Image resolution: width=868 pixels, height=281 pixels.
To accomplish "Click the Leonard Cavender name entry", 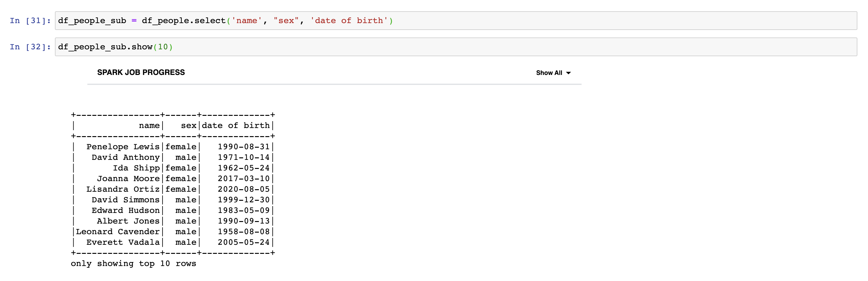I will [118, 232].
